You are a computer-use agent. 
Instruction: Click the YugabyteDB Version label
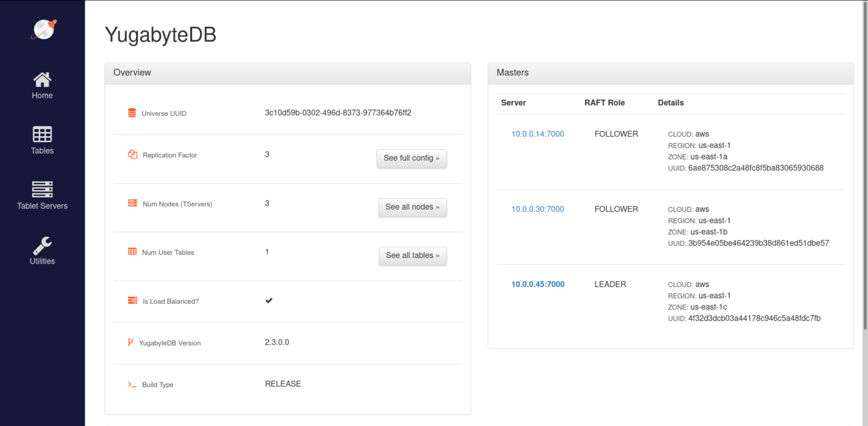click(170, 343)
